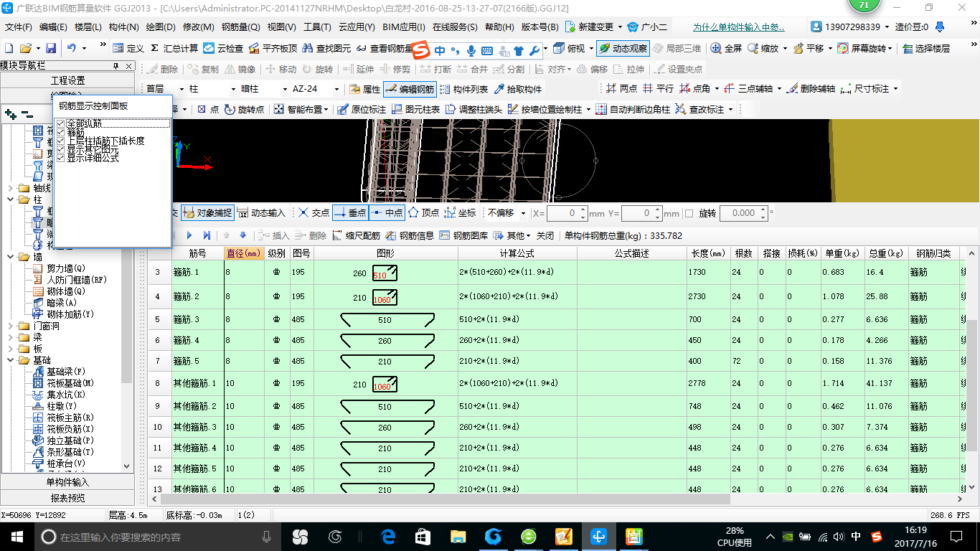Expand 门窗洞 tree folder
Image resolution: width=980 pixels, height=551 pixels.
click(x=11, y=326)
